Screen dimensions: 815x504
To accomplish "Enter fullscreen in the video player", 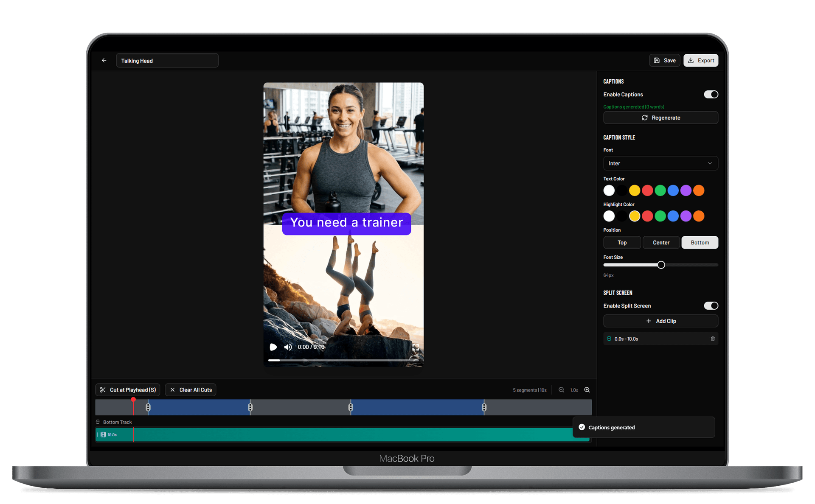I will (x=415, y=347).
